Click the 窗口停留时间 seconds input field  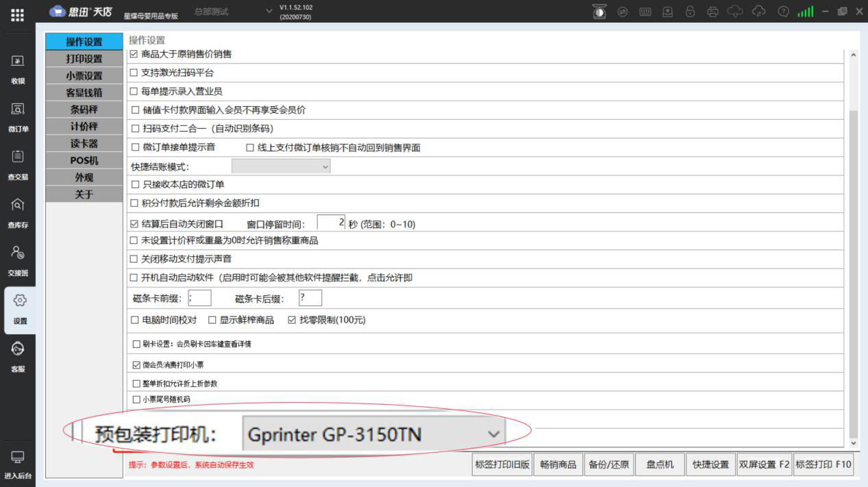332,223
